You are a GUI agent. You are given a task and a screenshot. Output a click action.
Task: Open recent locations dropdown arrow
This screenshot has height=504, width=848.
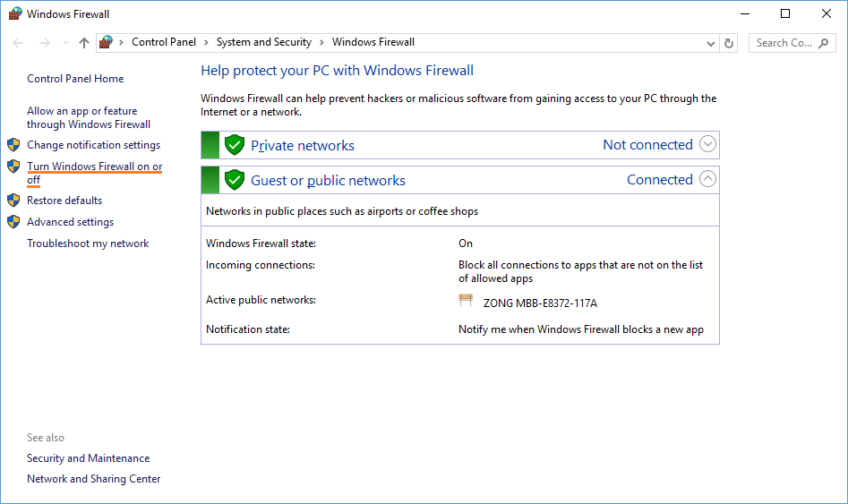(65, 43)
